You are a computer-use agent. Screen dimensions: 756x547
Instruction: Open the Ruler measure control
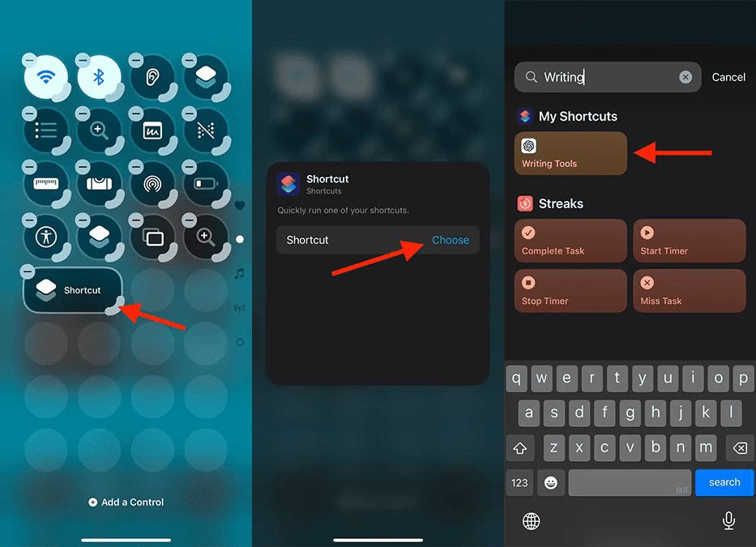46,184
